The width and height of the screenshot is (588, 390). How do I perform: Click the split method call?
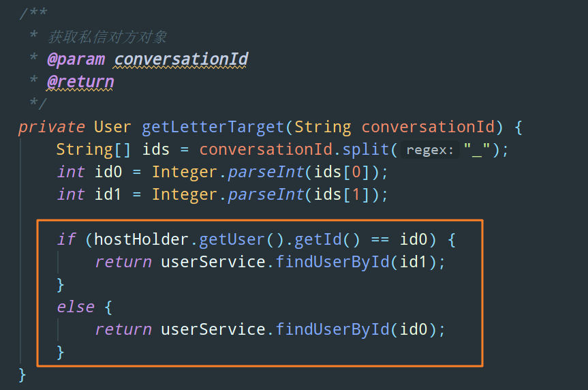(x=366, y=149)
